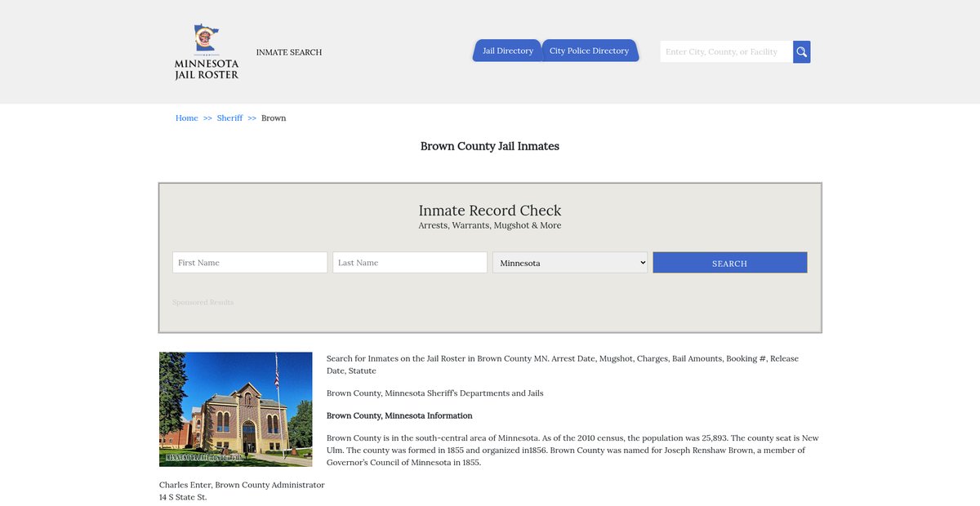
Task: Click the magnifying glass search icon
Action: click(x=801, y=52)
